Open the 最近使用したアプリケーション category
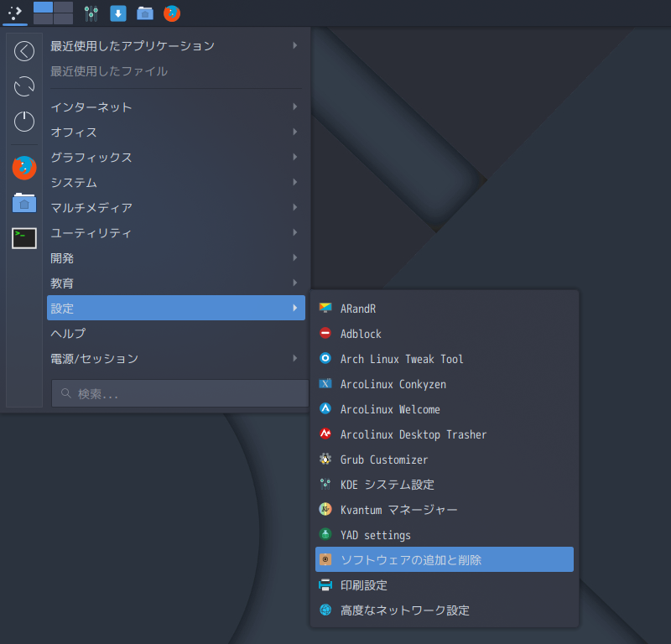 point(176,45)
